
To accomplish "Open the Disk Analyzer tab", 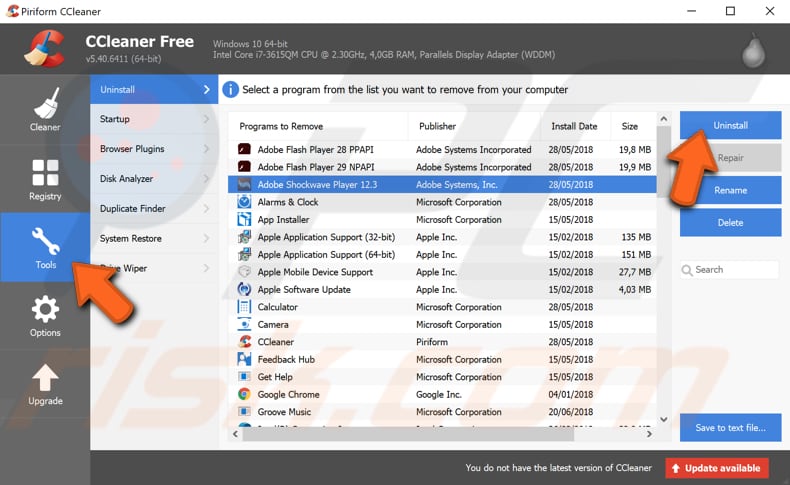I will click(x=154, y=179).
